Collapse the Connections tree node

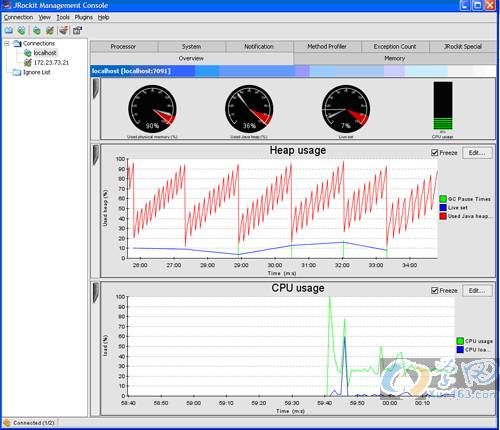[x=7, y=44]
